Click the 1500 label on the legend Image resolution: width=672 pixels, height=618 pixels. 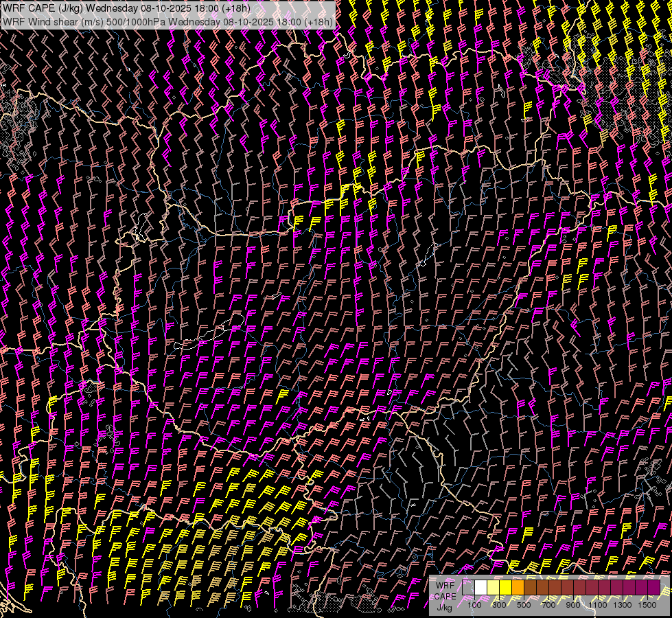point(647,604)
